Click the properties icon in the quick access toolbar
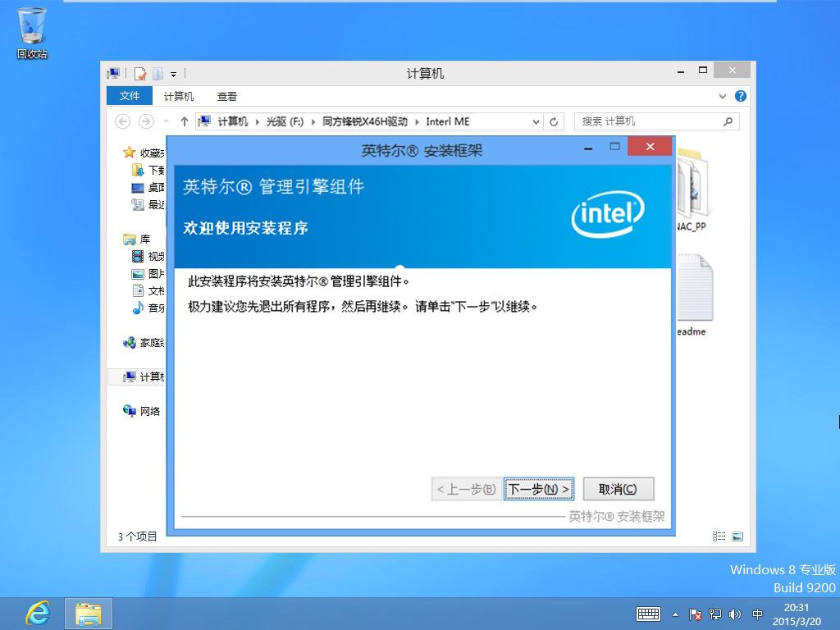The height and width of the screenshot is (630, 840). coord(140,73)
